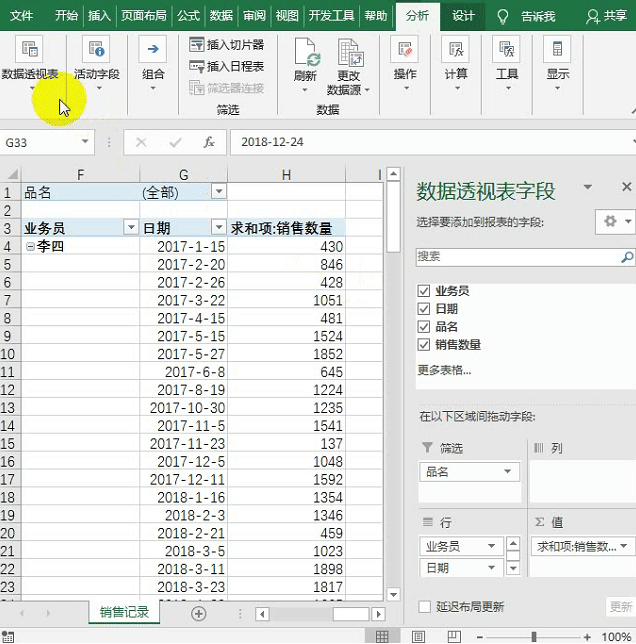Viewport: 636px width, 644px height.
Task: Click the Name Box showing G33
Action: tap(40, 142)
